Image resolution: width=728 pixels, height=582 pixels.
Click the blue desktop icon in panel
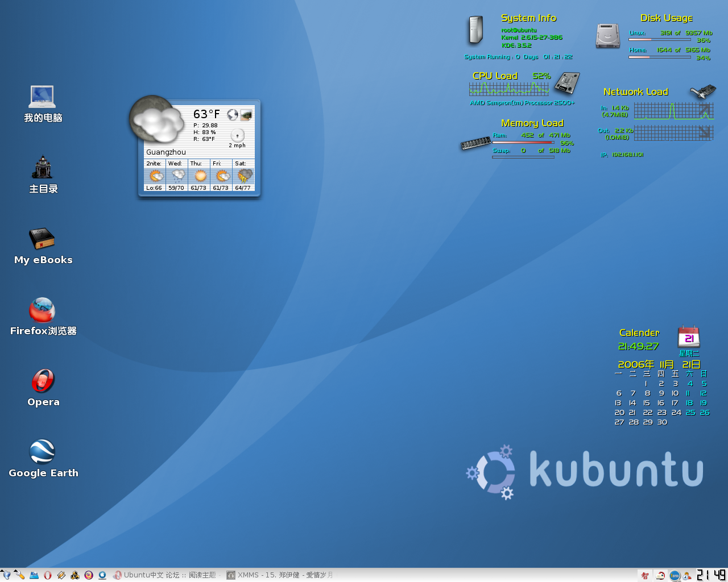click(x=34, y=575)
